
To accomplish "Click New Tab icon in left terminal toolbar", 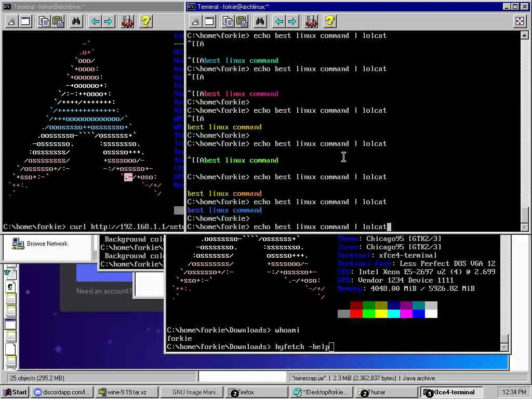I will 12,22.
